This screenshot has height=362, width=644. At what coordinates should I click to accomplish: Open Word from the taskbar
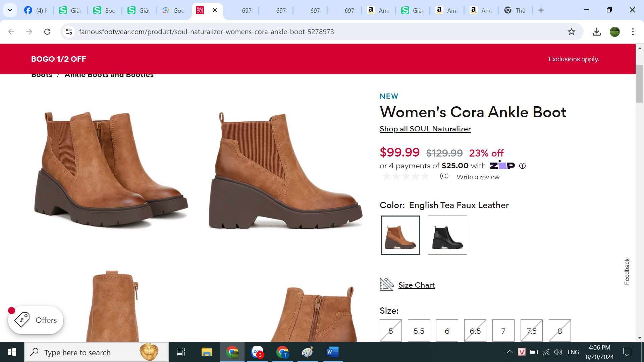[332, 352]
